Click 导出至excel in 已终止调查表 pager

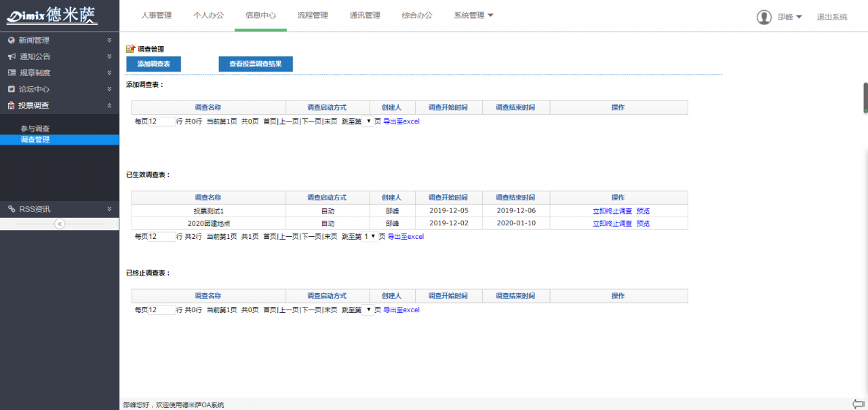click(x=401, y=310)
